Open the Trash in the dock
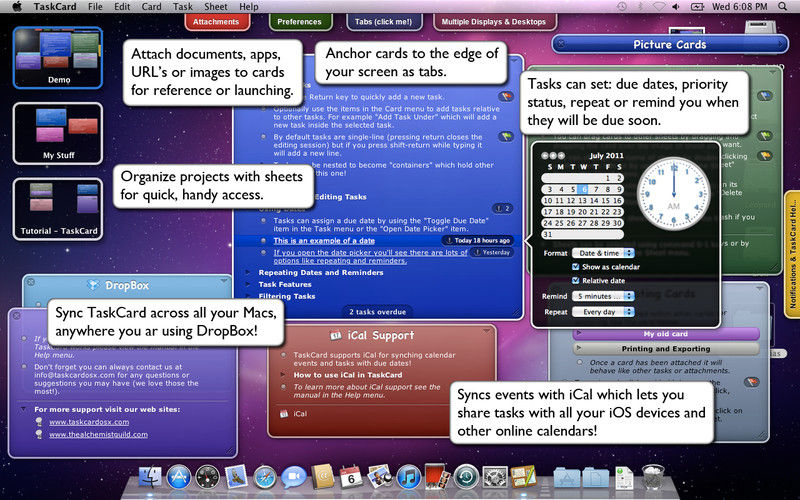This screenshot has width=800, height=500. pos(653,477)
